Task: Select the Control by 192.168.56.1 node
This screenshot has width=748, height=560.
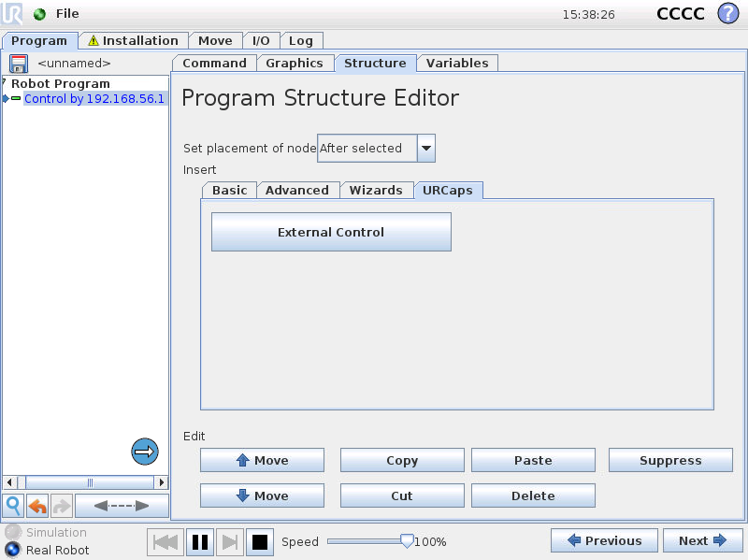Action: point(93,98)
